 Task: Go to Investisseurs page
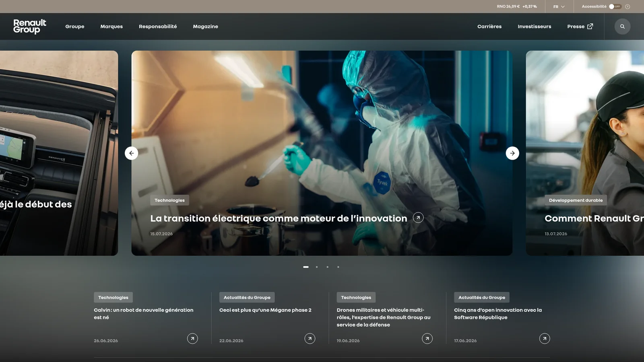[535, 27]
